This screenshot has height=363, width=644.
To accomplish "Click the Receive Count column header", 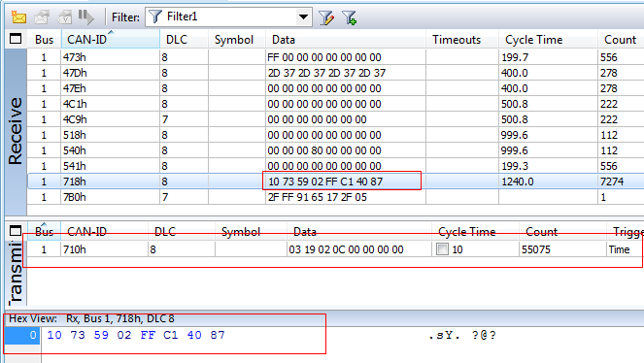I will click(621, 40).
